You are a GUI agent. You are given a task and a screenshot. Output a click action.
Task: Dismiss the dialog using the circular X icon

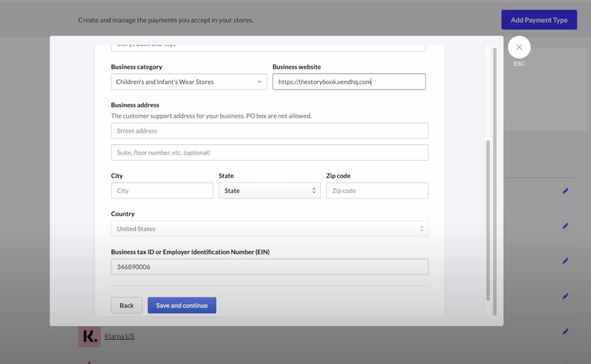pyautogui.click(x=519, y=47)
